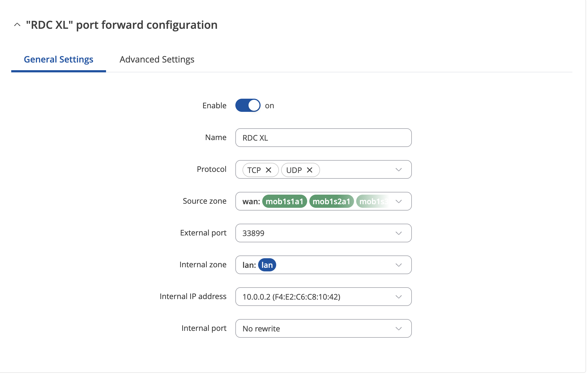The height and width of the screenshot is (375, 588).
Task: Click the UDP protocol label
Action: [x=294, y=170]
